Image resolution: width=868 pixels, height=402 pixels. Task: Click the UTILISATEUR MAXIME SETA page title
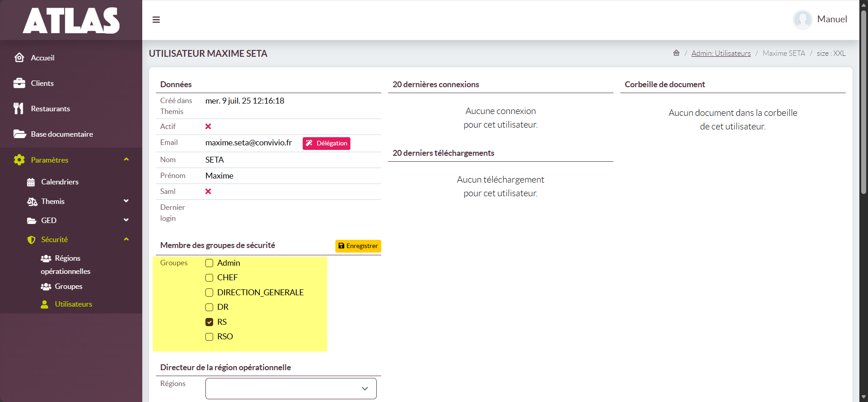click(208, 54)
